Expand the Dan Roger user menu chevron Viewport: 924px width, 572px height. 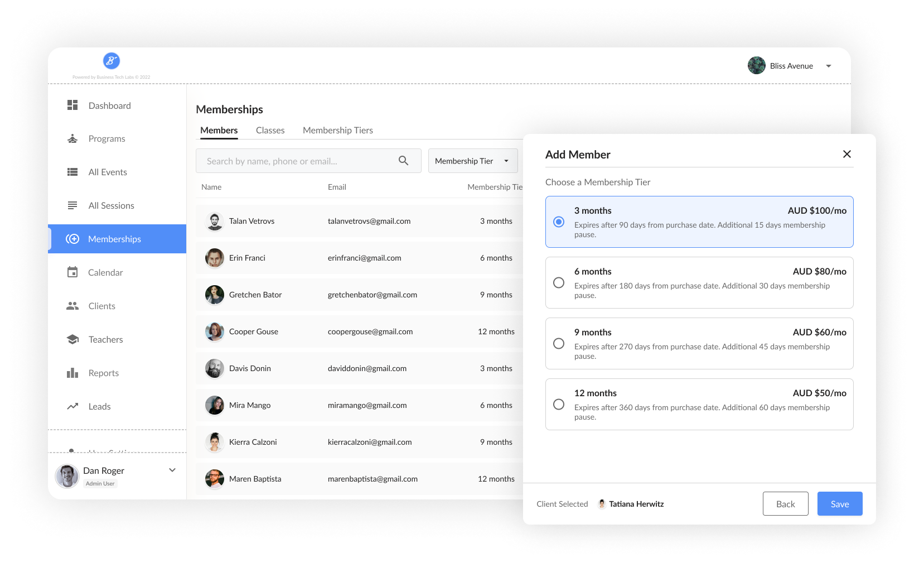point(172,470)
